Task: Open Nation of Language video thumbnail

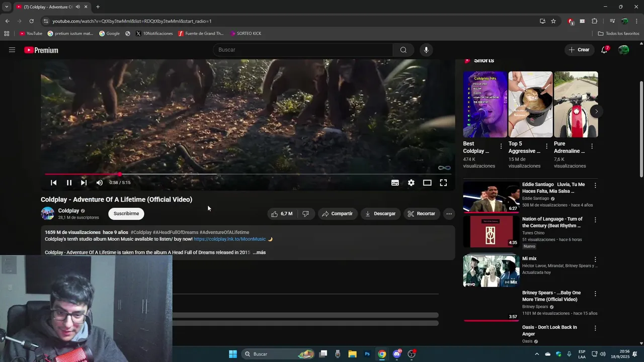Action: coord(491,231)
